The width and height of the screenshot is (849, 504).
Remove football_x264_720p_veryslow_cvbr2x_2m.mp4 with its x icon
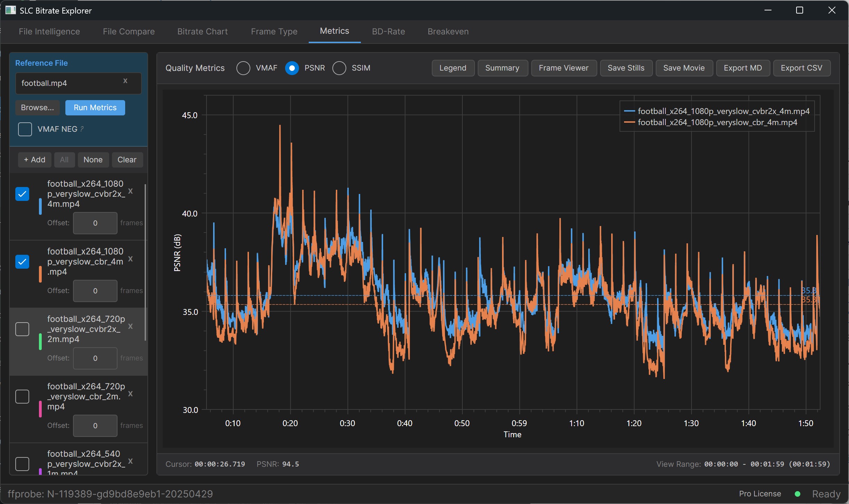[x=130, y=326]
